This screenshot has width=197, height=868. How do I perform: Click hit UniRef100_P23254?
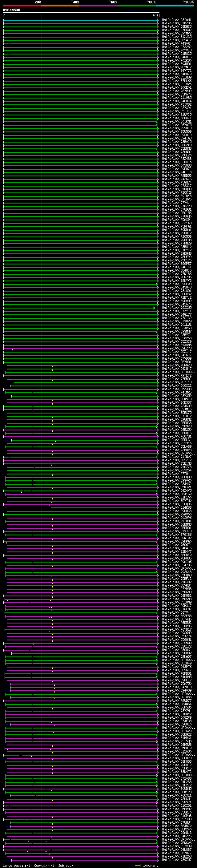point(177,470)
